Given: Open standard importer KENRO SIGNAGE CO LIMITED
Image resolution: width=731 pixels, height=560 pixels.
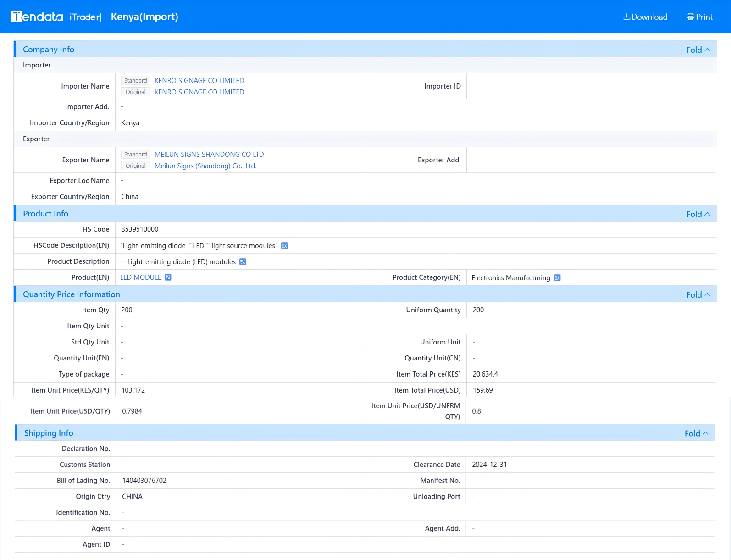Looking at the screenshot, I should (199, 81).
